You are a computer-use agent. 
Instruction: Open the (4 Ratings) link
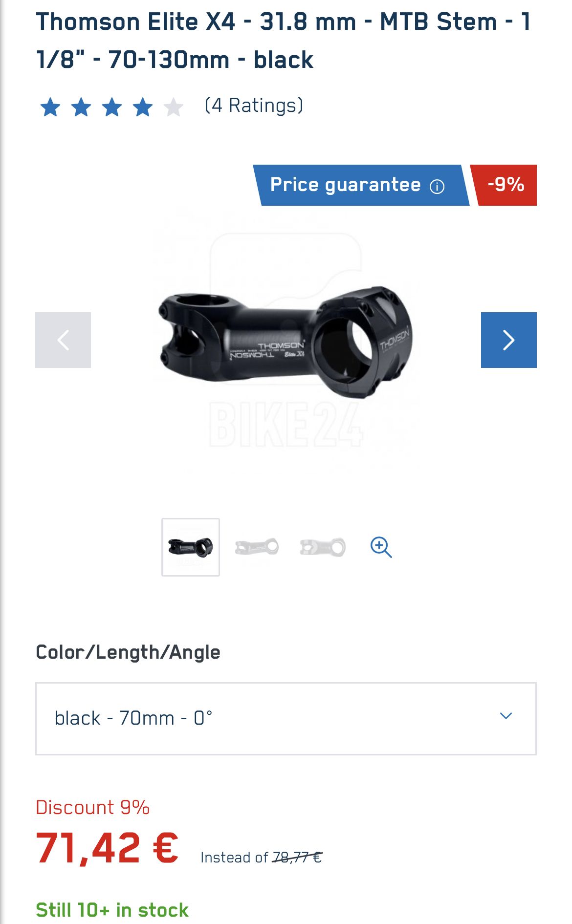tap(254, 106)
